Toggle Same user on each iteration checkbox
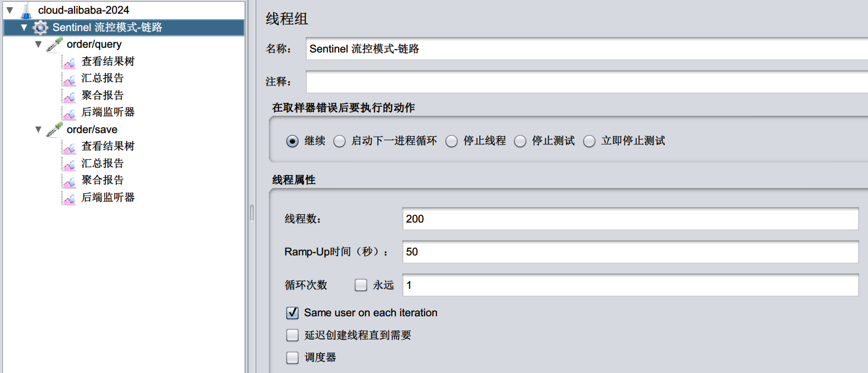Viewport: 868px width, 373px height. pyautogui.click(x=293, y=313)
